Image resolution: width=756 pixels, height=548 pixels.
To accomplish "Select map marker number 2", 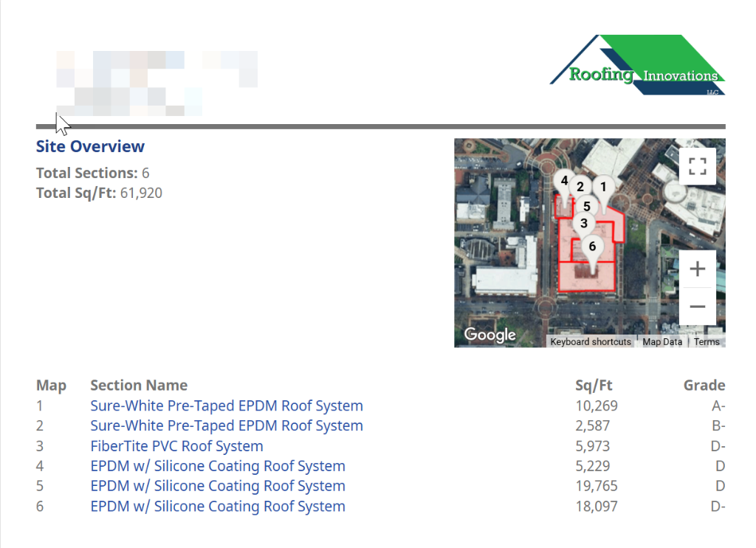I will tap(580, 186).
